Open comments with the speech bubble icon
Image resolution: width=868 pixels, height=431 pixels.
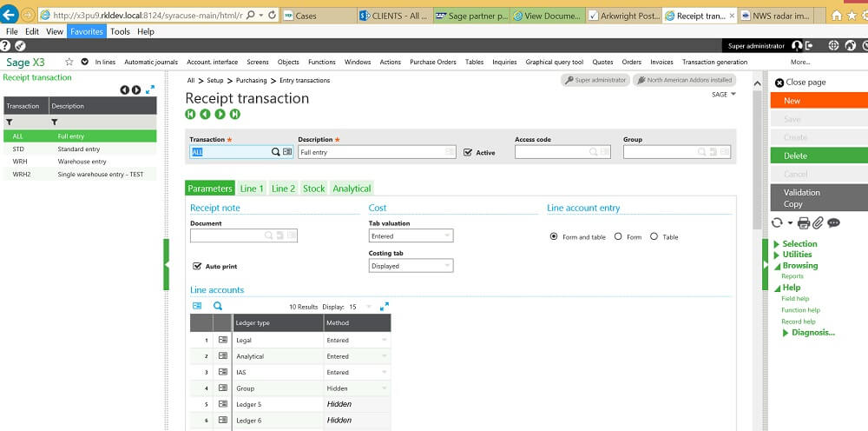(833, 222)
